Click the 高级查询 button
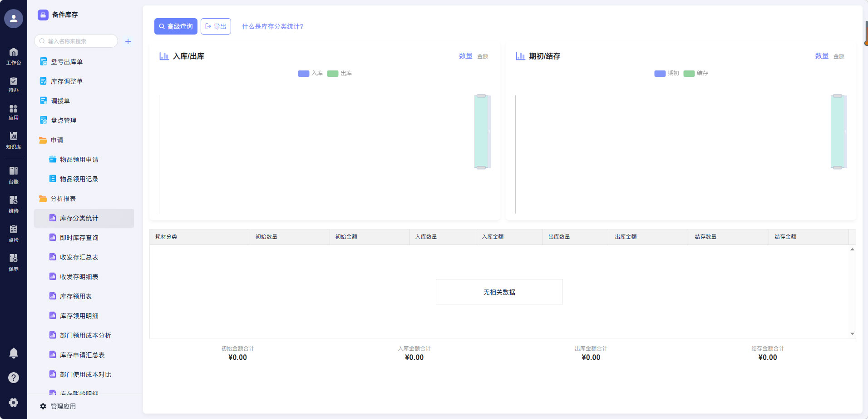The image size is (868, 419). 176,26
